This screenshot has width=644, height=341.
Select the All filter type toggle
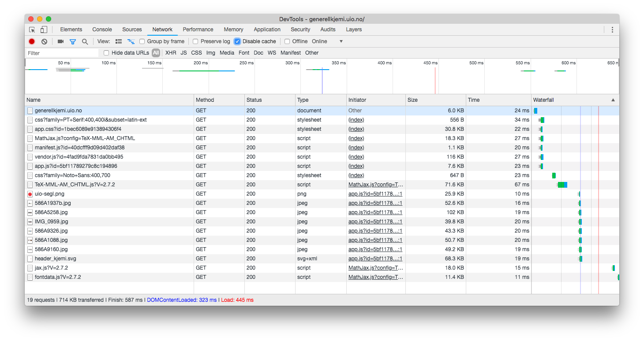coord(156,53)
